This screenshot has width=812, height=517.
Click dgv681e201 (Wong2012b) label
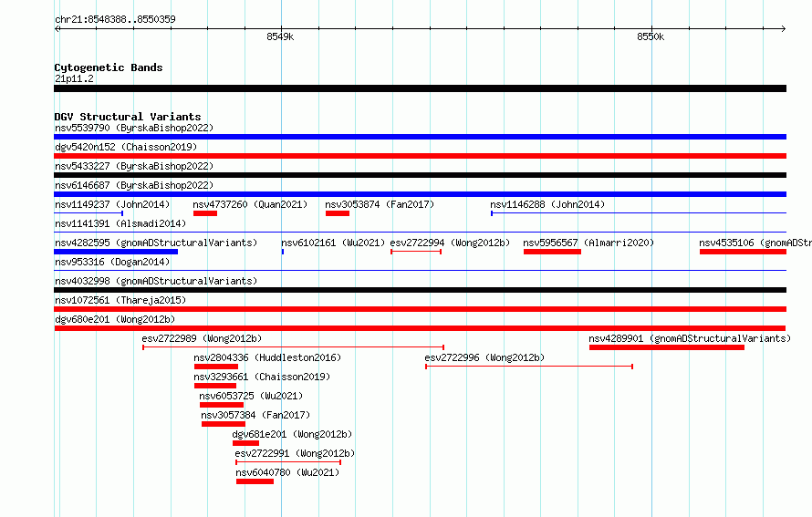292,434
